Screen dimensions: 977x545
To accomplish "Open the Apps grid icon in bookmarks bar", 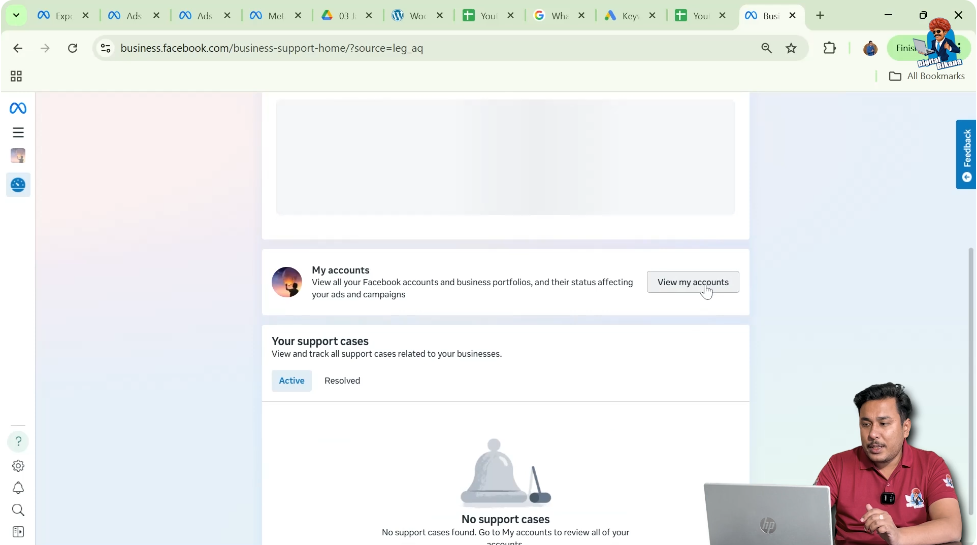I will (16, 76).
